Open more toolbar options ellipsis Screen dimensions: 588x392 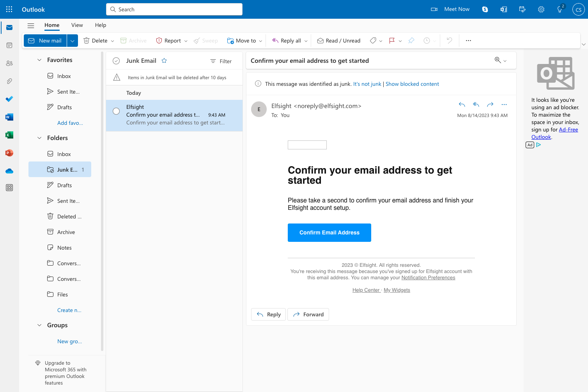[469, 41]
